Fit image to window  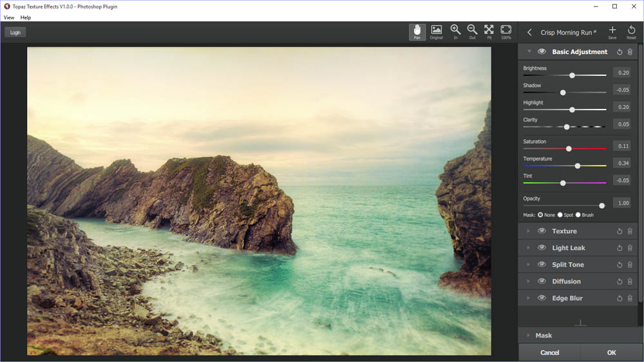[489, 32]
